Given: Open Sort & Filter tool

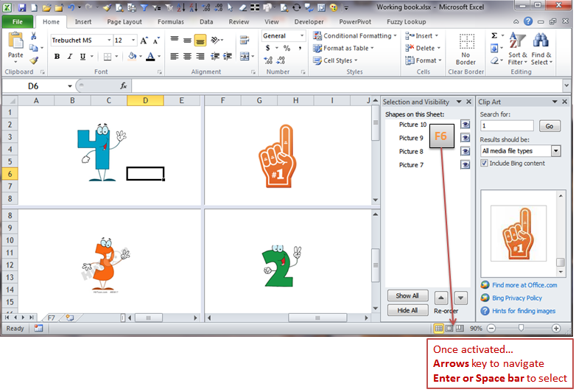Looking at the screenshot, I should pyautogui.click(x=517, y=49).
